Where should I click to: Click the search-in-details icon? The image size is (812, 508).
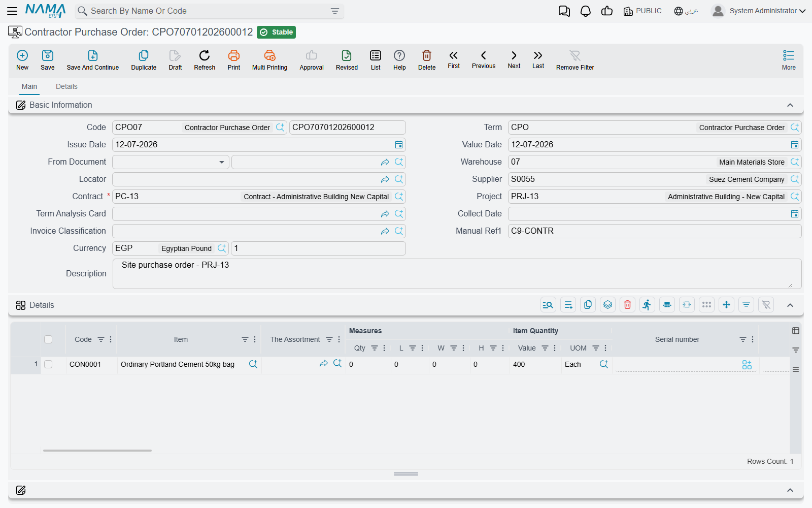pyautogui.click(x=548, y=305)
